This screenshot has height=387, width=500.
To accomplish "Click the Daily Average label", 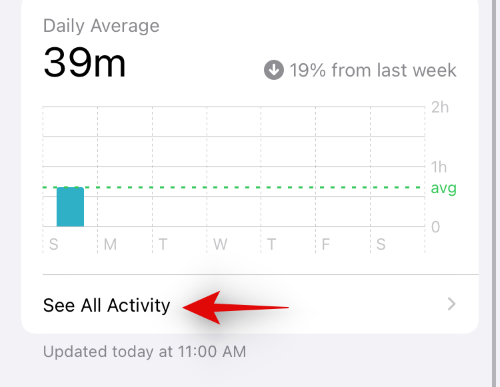I will click(x=101, y=26).
